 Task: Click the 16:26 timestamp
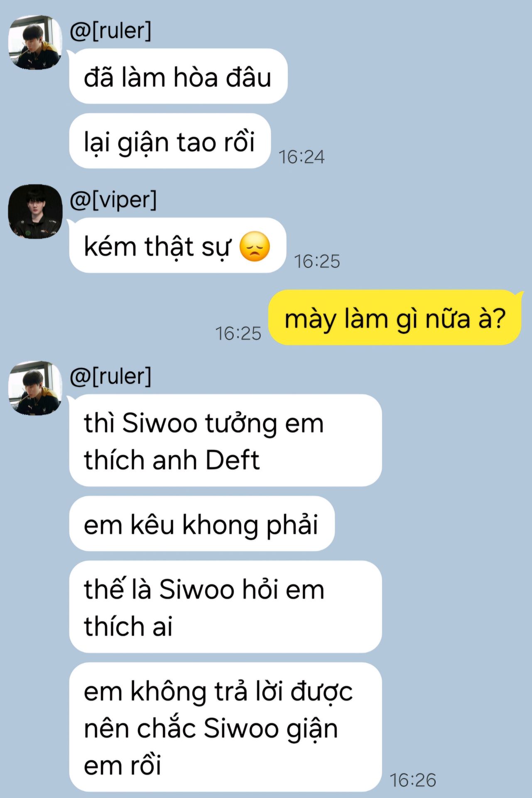point(413,780)
